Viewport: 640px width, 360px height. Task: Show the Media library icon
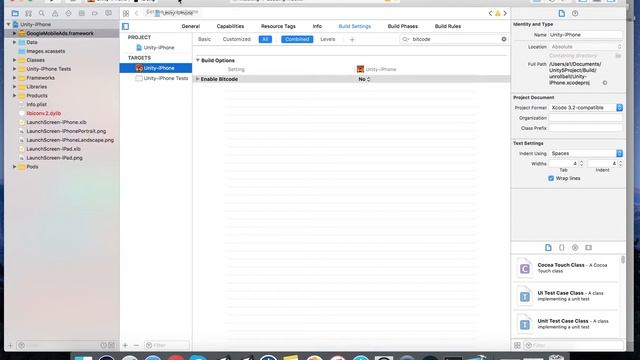coord(589,247)
